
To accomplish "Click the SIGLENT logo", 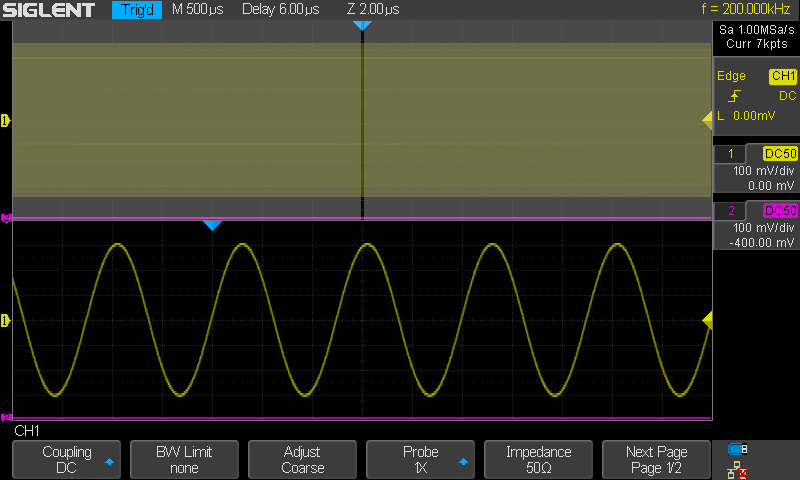I will (48, 10).
